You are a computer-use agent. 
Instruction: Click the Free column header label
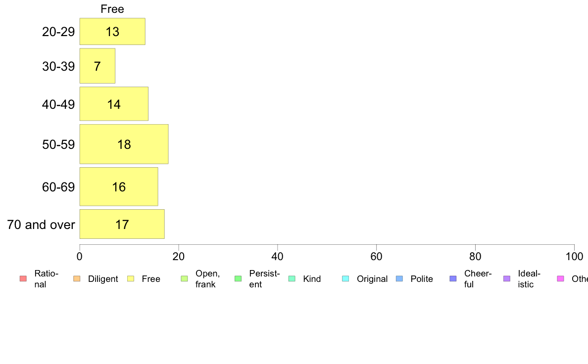click(112, 9)
